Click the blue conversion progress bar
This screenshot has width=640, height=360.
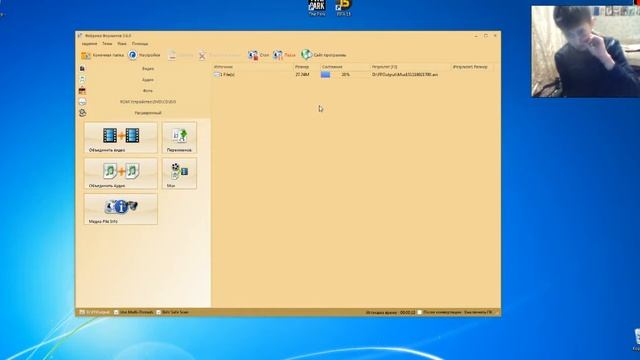[x=325, y=75]
